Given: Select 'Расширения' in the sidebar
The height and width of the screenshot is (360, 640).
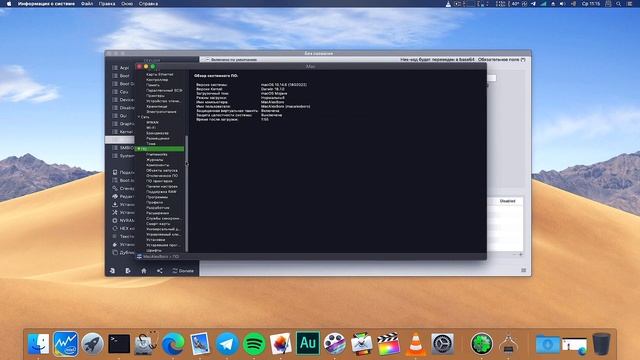Looking at the screenshot, I should [158, 213].
